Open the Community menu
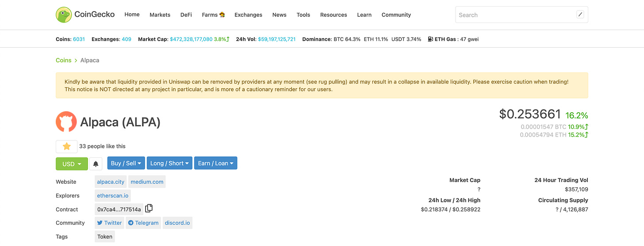The image size is (644, 246). [x=396, y=15]
